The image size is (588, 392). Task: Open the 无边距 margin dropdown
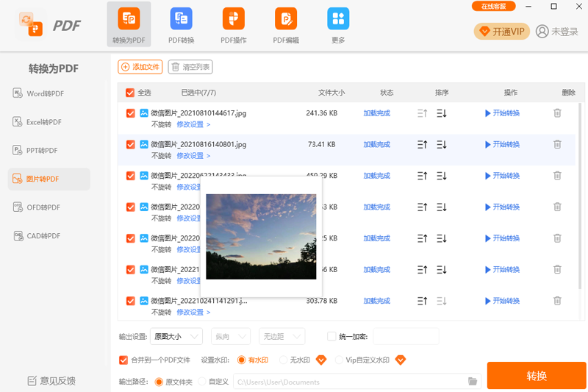(x=283, y=337)
